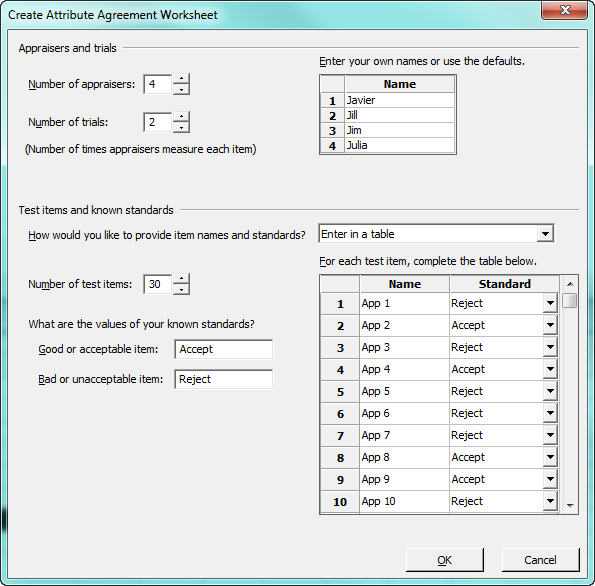Increase number of trials with up arrow
Image resolution: width=595 pixels, height=586 pixels.
[181, 117]
